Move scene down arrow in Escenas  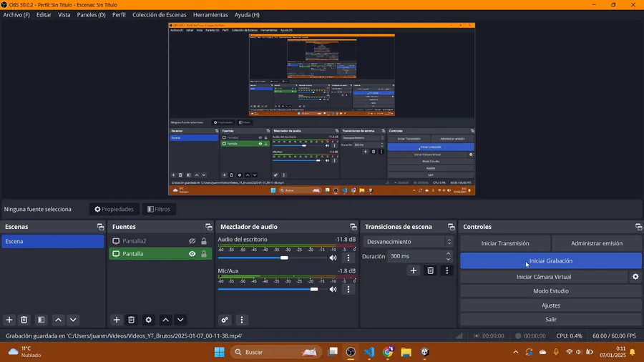tap(73, 320)
